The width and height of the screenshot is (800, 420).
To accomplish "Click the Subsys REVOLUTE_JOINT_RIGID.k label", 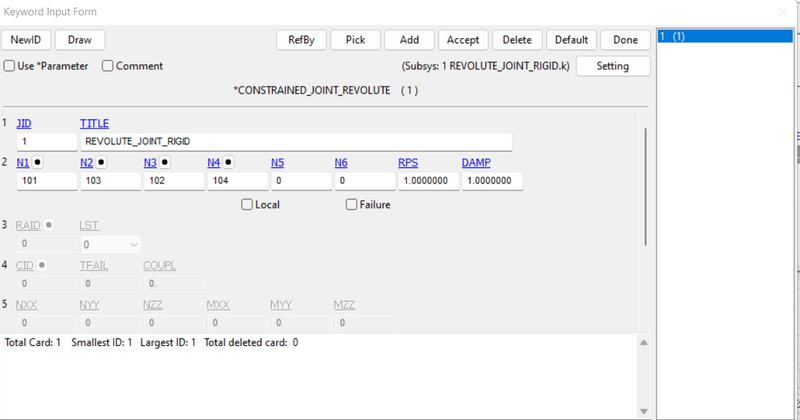I will click(x=486, y=66).
